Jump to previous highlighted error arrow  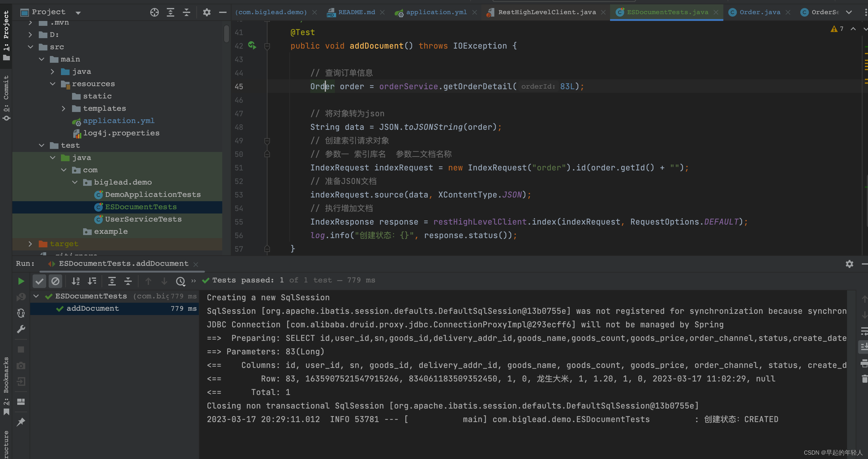[853, 29]
